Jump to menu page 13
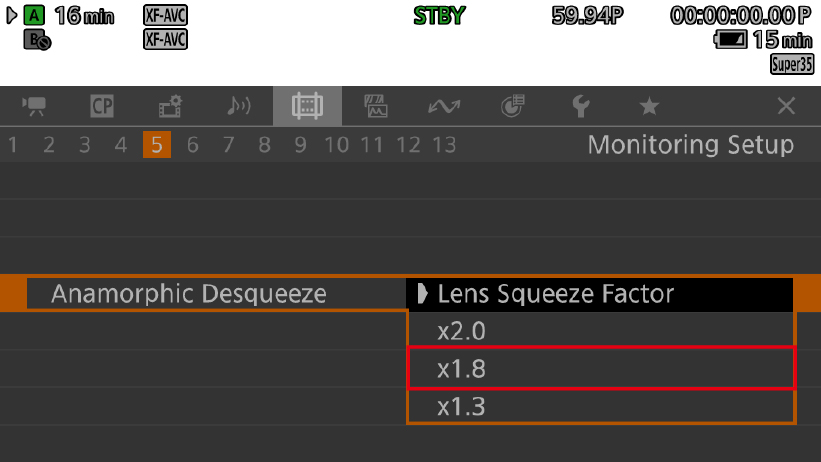Viewport: 821px width, 462px height. coord(443,145)
